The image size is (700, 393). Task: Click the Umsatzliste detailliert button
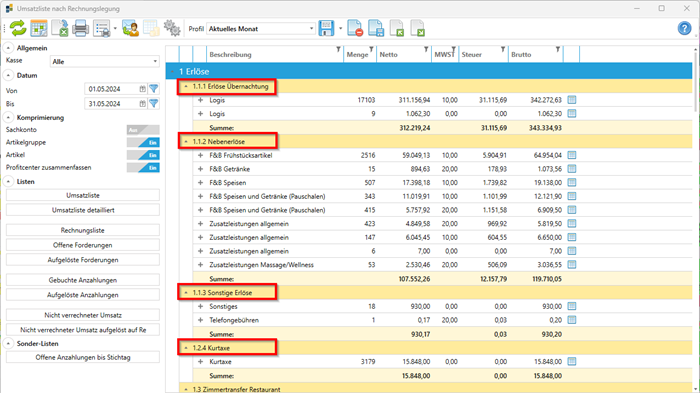pyautogui.click(x=83, y=210)
